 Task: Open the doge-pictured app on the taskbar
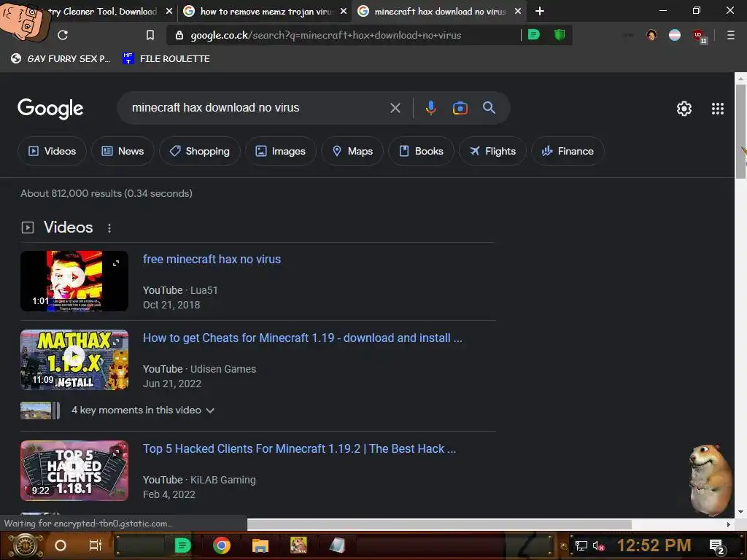(x=298, y=545)
